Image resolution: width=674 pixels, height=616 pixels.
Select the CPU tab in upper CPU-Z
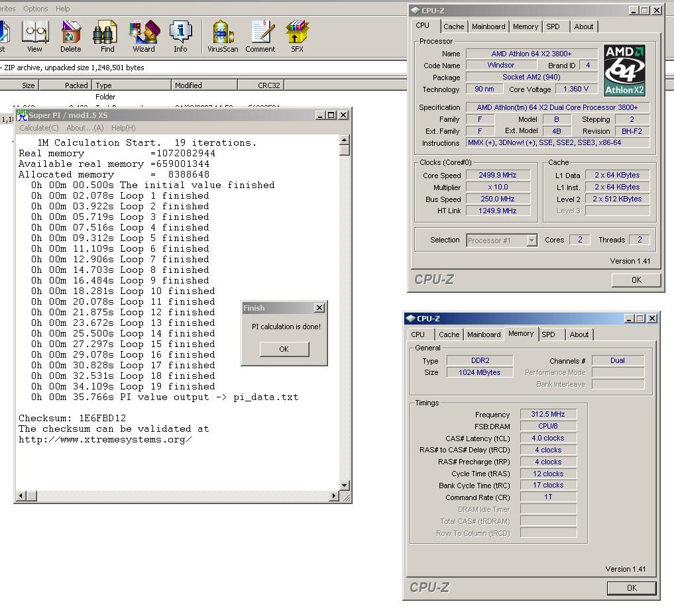[x=423, y=25]
